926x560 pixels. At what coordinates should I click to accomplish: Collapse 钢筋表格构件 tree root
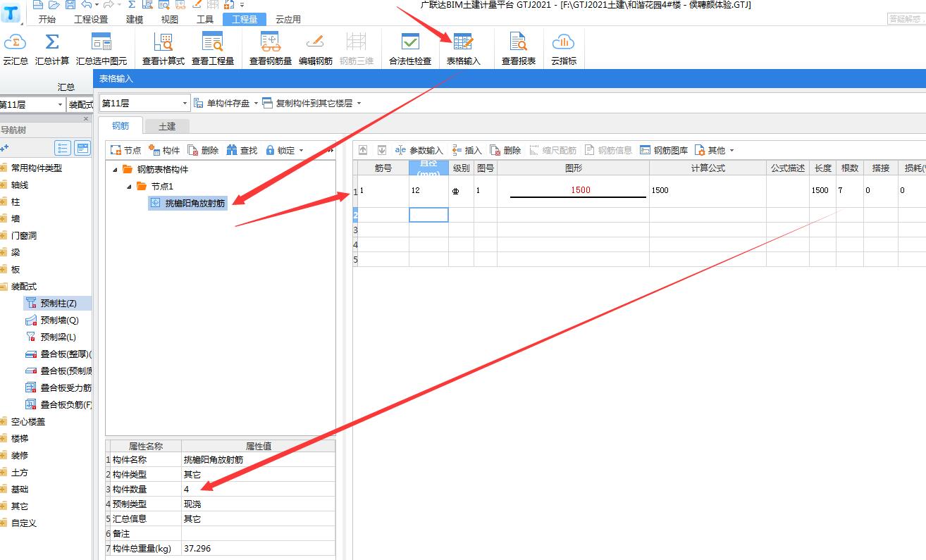tap(116, 170)
